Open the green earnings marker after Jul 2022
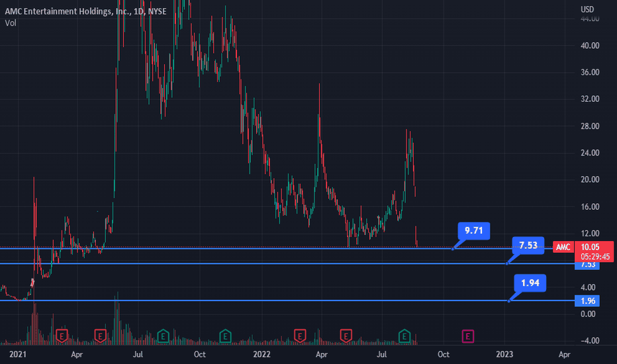 tap(404, 336)
